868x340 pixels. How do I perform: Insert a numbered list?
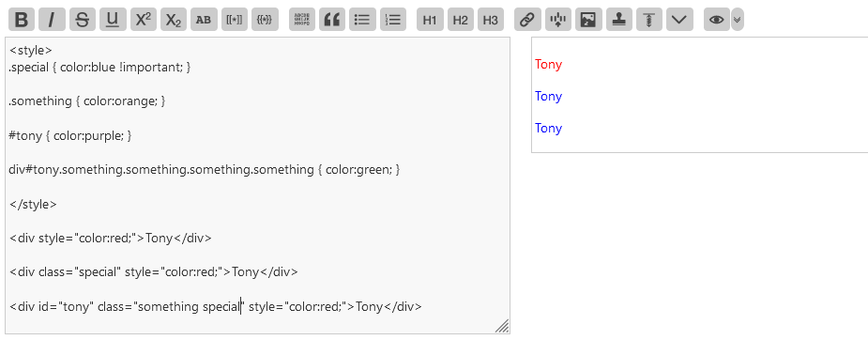tap(392, 20)
